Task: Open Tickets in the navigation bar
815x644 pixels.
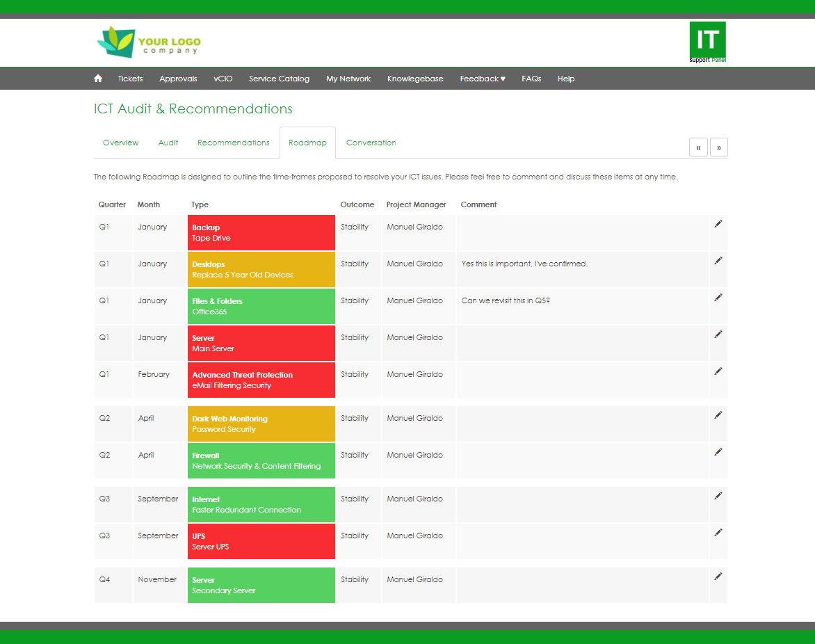Action: [x=130, y=79]
